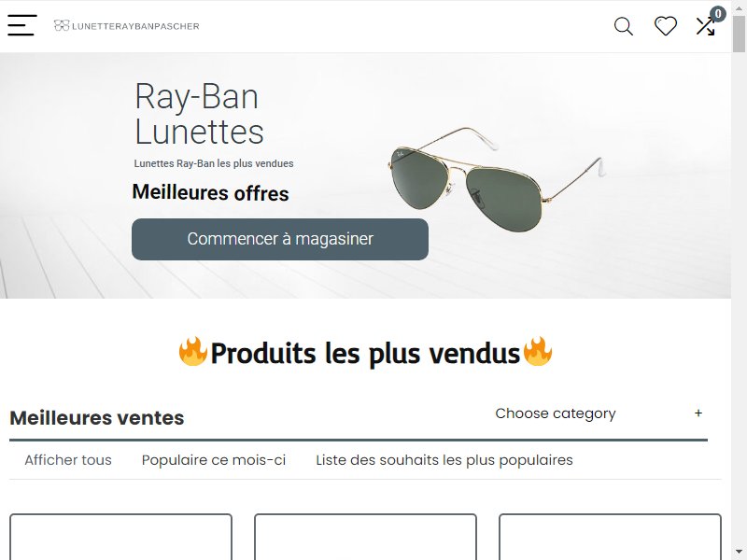747x560 pixels.
Task: Switch to Populaire ce mois-ci tab
Action: tap(214, 460)
